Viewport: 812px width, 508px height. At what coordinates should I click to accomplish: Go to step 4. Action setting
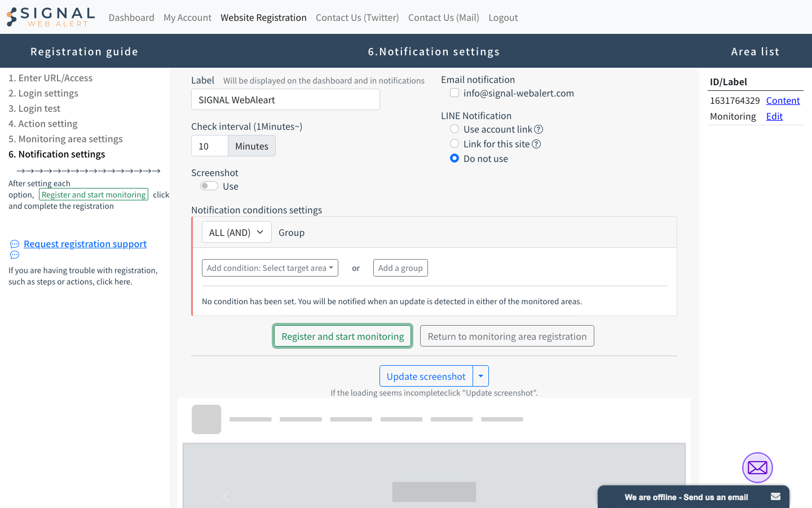[43, 124]
